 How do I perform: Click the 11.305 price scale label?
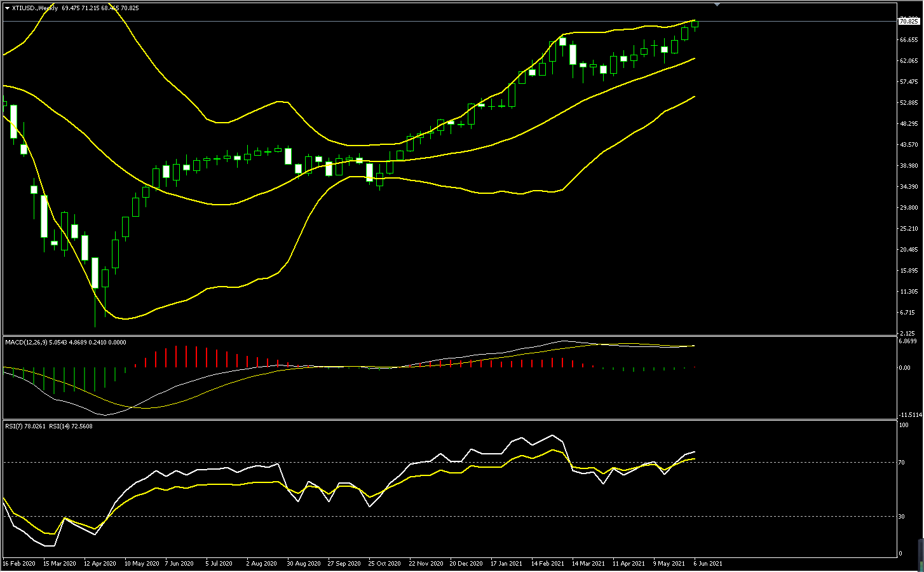coord(909,292)
